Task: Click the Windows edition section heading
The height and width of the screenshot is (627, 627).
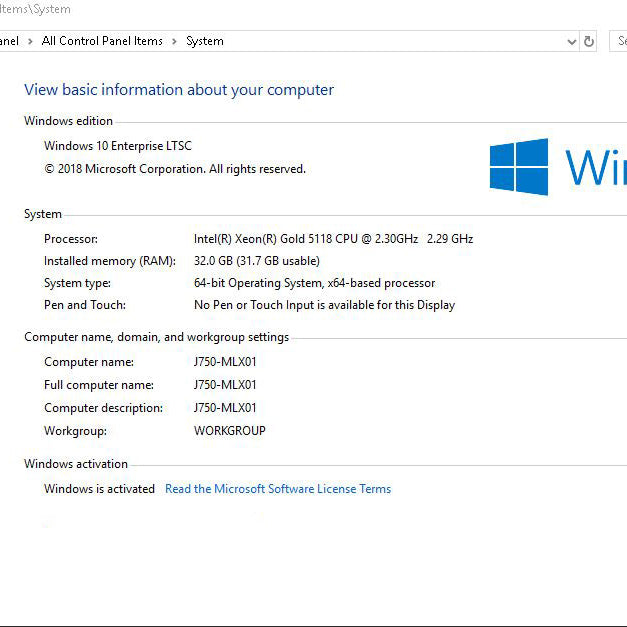Action: click(x=68, y=121)
